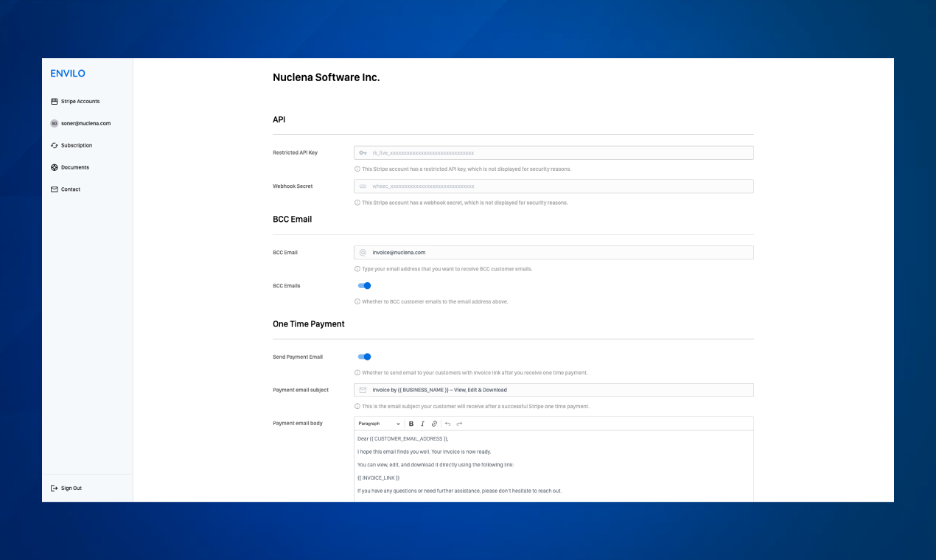Click the BCC Email input field
Image resolution: width=936 pixels, height=560 pixels.
pos(553,253)
